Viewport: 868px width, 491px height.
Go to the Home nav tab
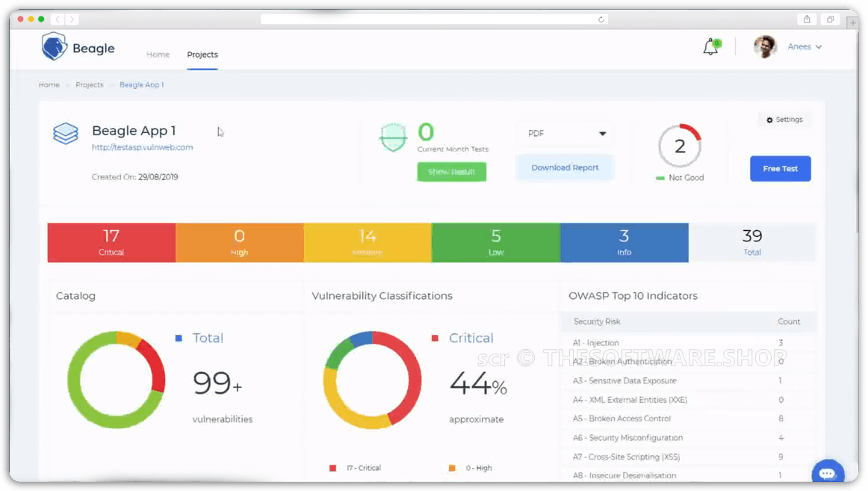158,55
